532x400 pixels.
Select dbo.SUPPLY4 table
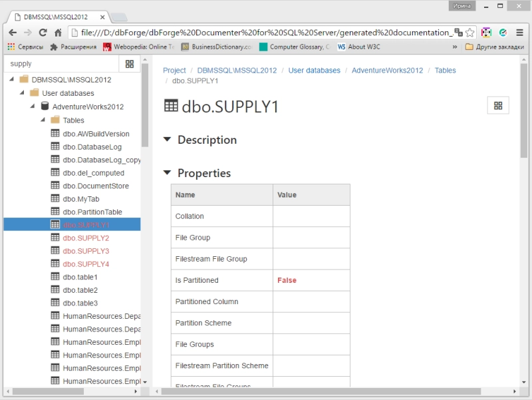pyautogui.click(x=86, y=264)
